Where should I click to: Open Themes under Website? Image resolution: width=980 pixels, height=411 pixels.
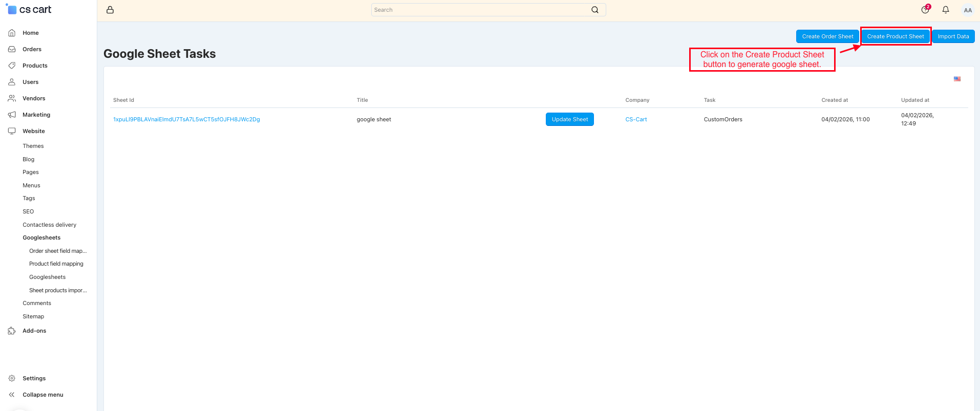tap(33, 146)
